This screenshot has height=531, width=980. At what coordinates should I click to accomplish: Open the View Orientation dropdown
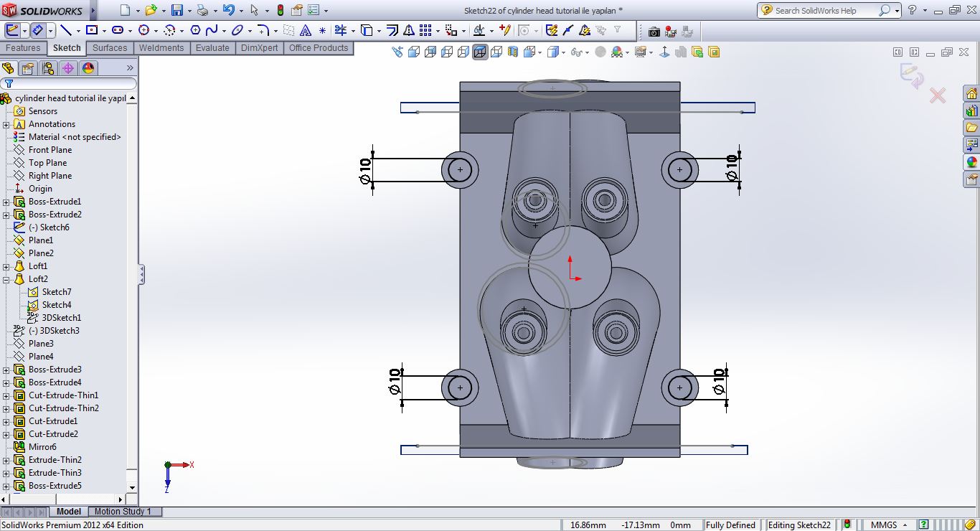coord(540,52)
